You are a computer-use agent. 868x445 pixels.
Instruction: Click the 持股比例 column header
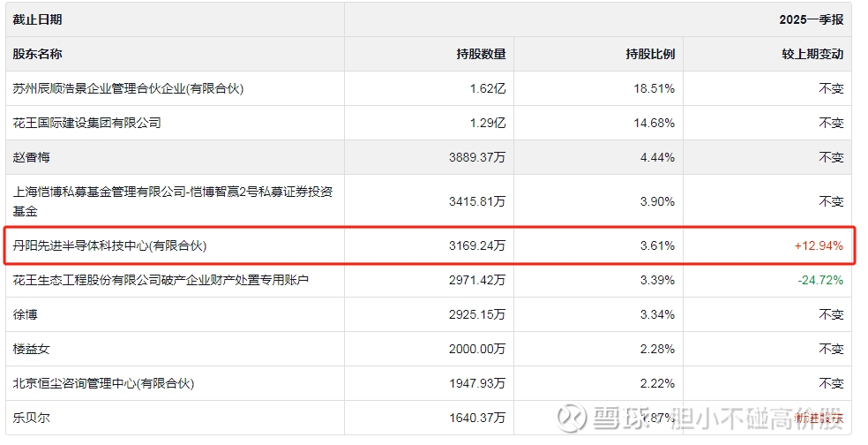pyautogui.click(x=650, y=54)
